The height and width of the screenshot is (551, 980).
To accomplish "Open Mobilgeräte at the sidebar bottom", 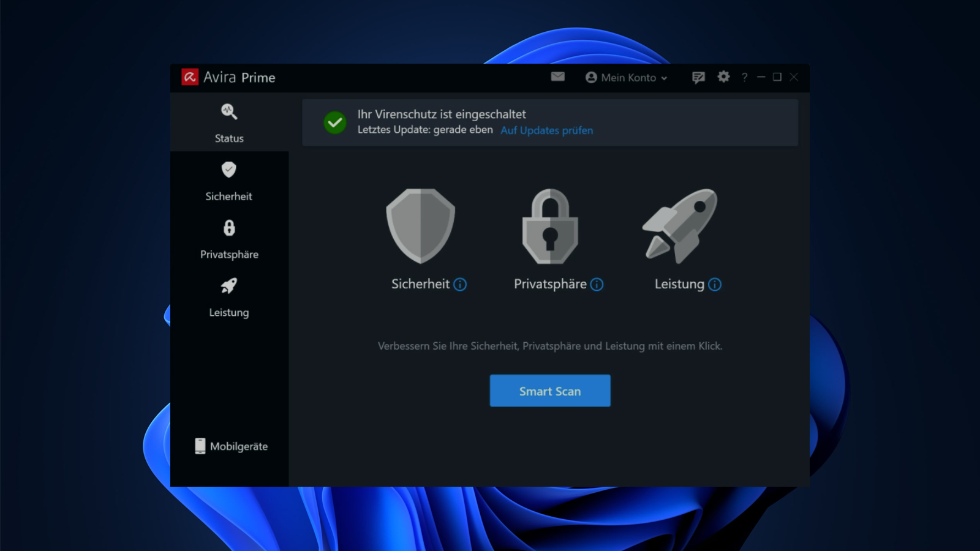I will 232,446.
